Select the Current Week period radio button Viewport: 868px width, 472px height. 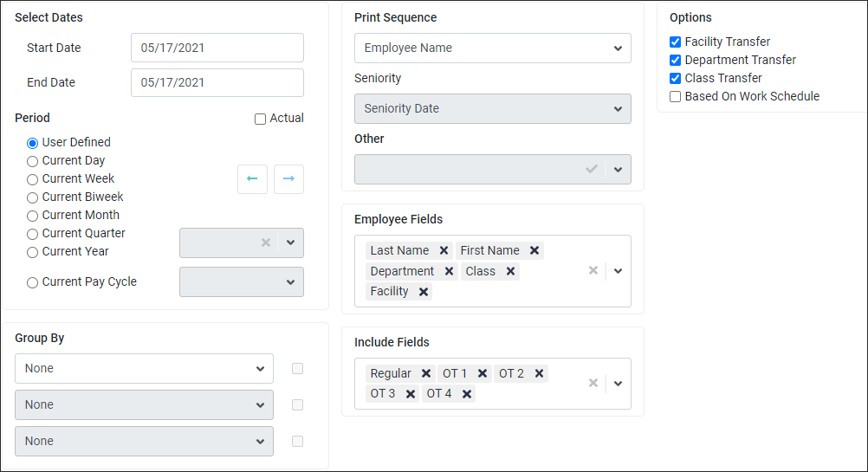(33, 179)
